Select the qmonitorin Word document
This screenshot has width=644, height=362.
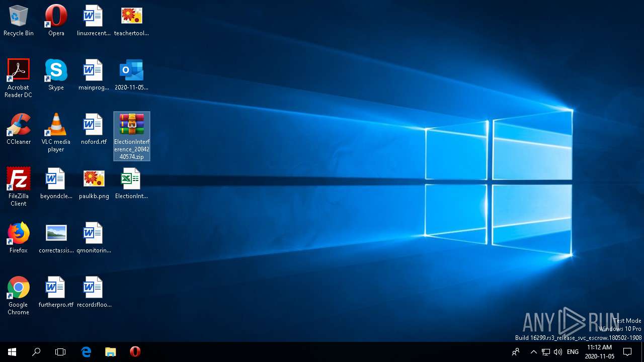point(94,238)
